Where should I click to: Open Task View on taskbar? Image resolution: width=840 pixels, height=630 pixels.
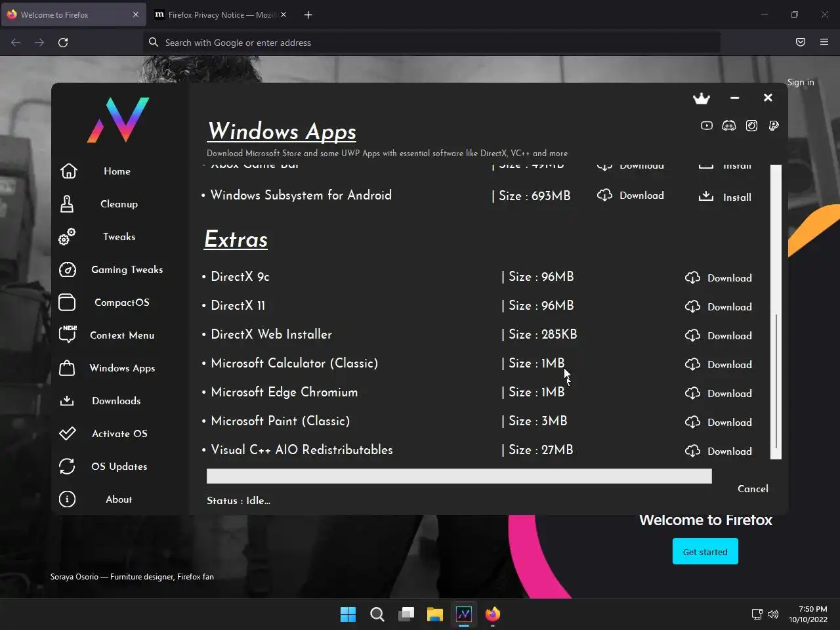click(406, 614)
